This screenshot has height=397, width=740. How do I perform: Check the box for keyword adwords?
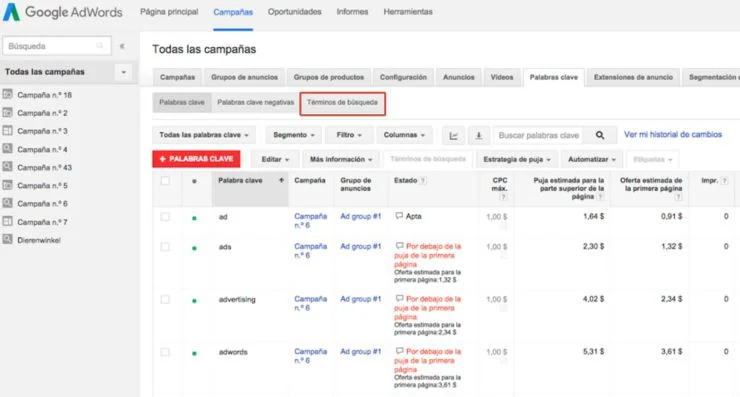[165, 352]
